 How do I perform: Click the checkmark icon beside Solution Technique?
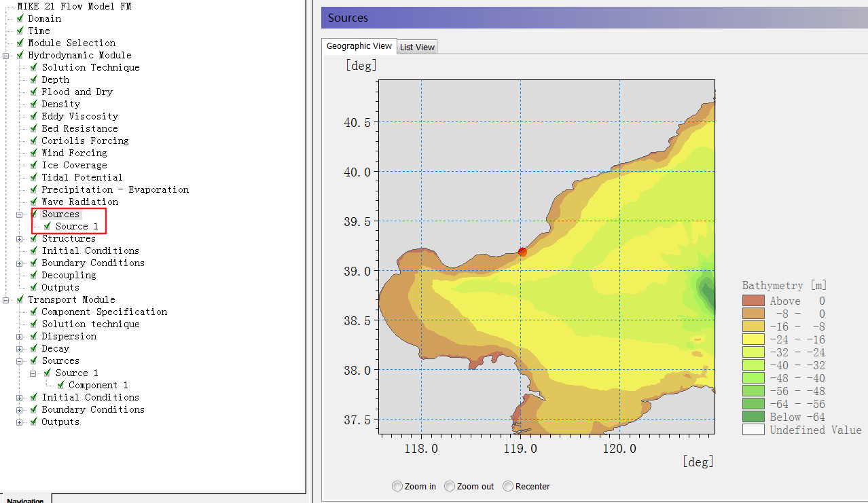34,67
